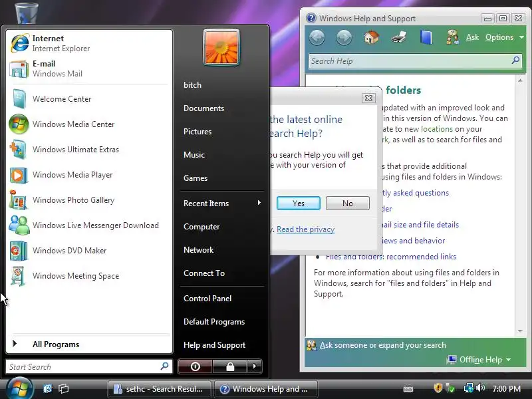Image resolution: width=532 pixels, height=399 pixels.
Task: Click the Windows Start orb
Action: coord(19,389)
